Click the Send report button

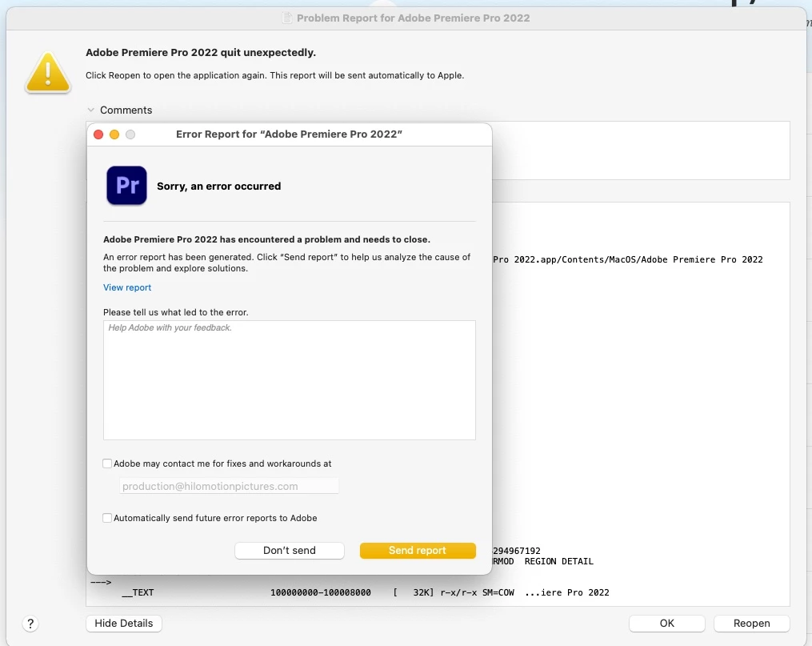point(418,550)
